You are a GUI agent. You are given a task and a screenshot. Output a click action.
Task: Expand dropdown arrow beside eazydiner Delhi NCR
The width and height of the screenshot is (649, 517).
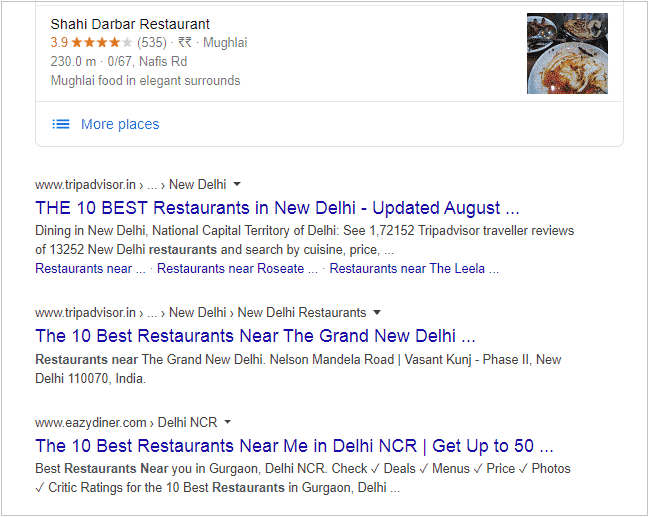[x=227, y=422]
